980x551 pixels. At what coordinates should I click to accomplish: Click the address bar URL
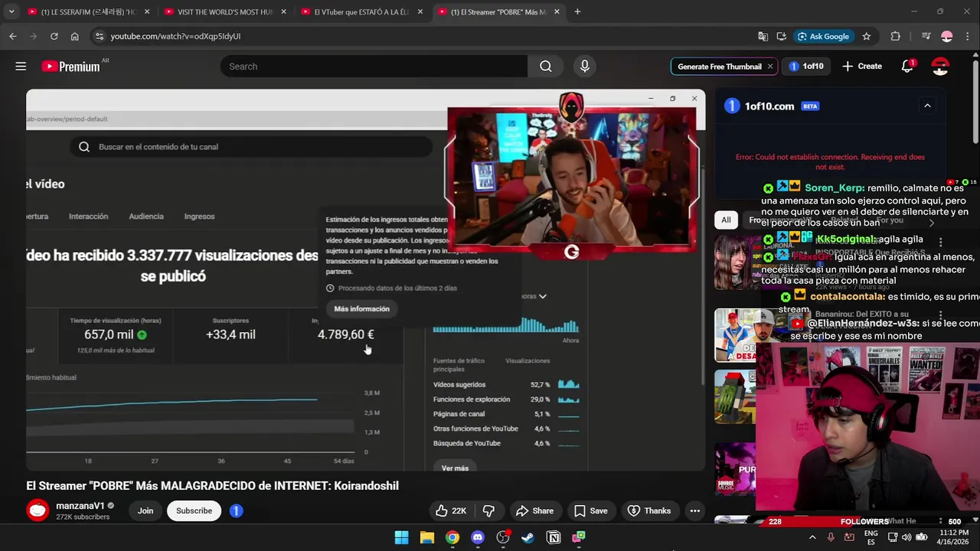click(x=175, y=36)
